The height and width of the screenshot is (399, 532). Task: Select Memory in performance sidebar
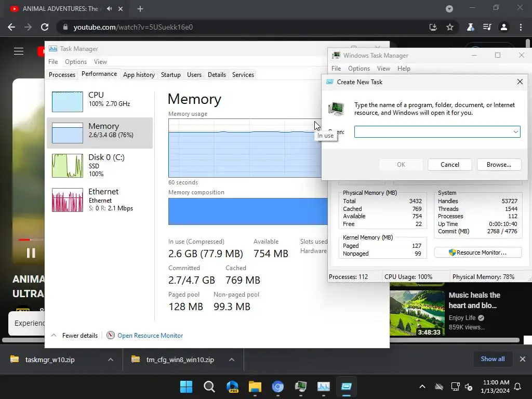pyautogui.click(x=100, y=133)
